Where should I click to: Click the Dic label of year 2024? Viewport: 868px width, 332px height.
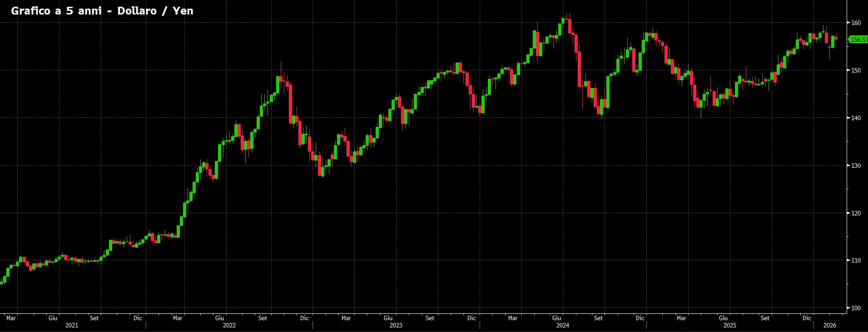pos(640,318)
